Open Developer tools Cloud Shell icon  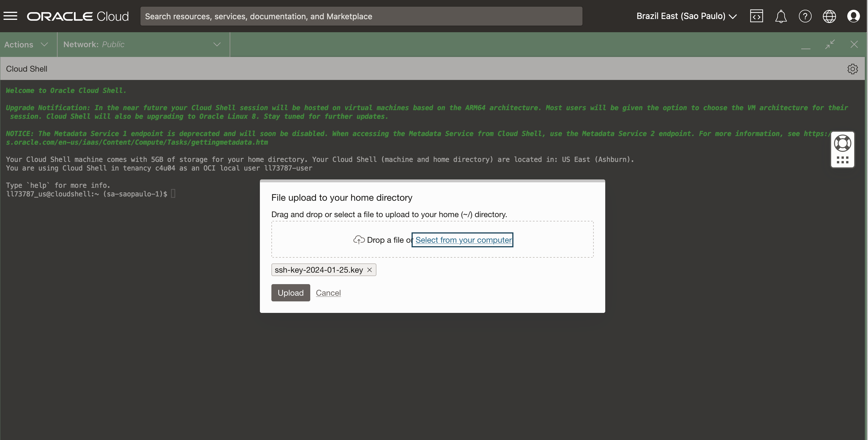click(x=756, y=16)
